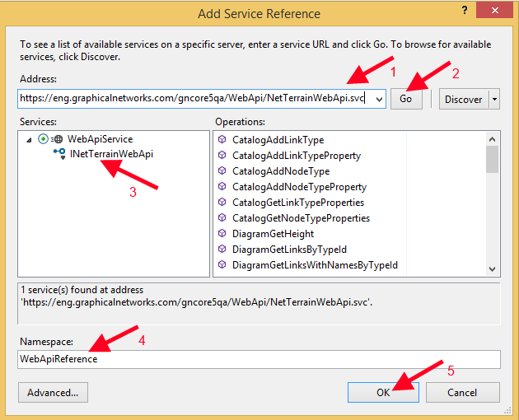The image size is (519, 420).
Task: Open the Address URL dropdown list
Action: coord(378,99)
